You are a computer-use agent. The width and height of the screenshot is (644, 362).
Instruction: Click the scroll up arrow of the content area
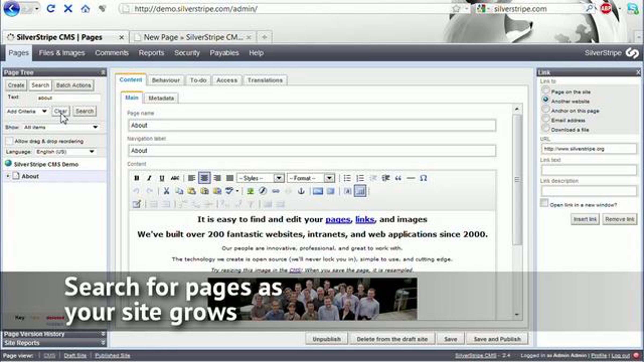click(517, 109)
